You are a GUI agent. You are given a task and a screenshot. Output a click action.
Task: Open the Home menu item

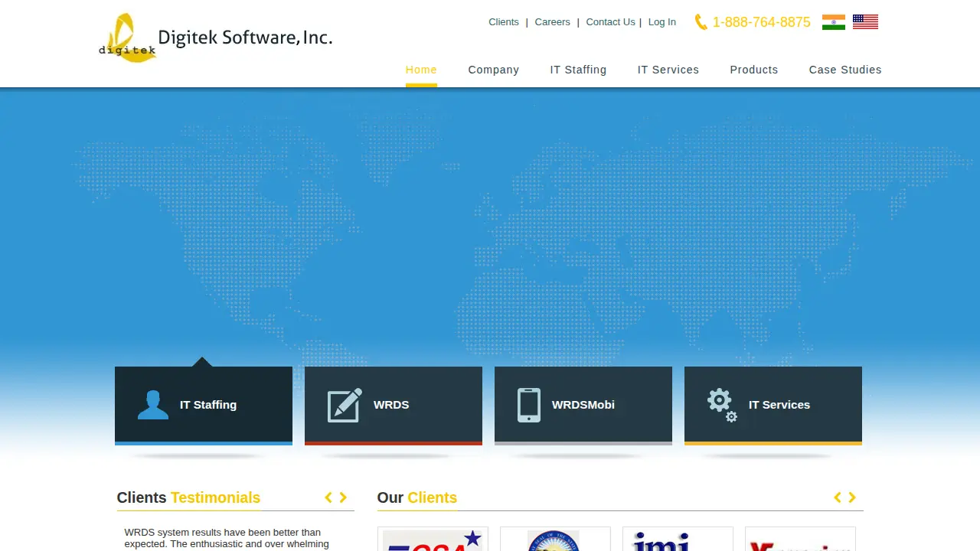pos(421,70)
